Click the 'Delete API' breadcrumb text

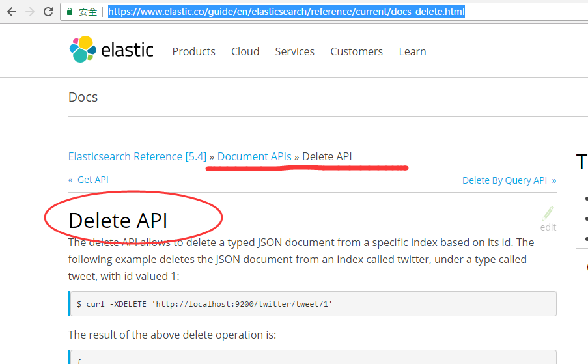[327, 156]
